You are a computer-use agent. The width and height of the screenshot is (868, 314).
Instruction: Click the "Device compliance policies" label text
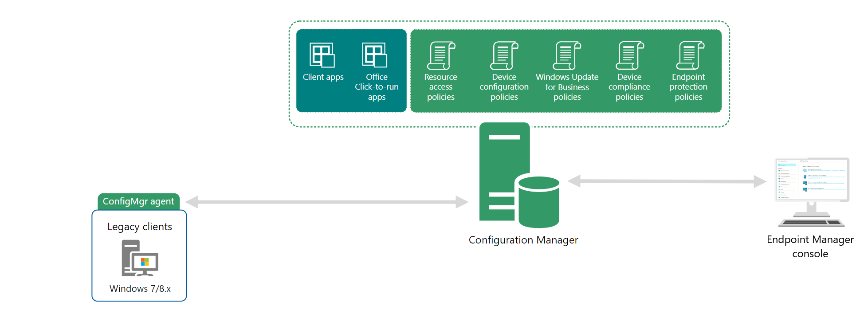[629, 87]
